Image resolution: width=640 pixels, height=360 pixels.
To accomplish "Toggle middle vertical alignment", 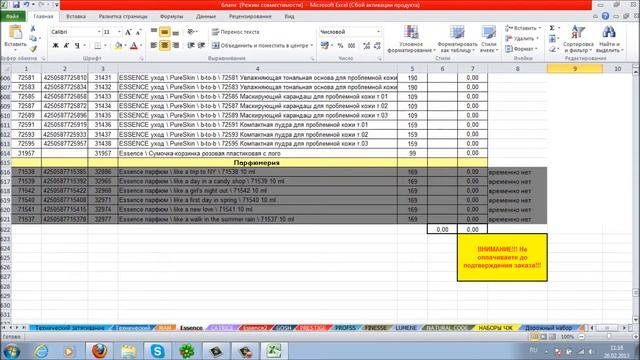I will [164, 32].
